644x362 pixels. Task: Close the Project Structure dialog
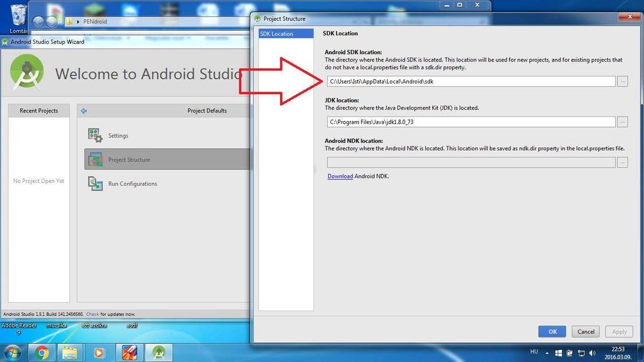click(630, 16)
